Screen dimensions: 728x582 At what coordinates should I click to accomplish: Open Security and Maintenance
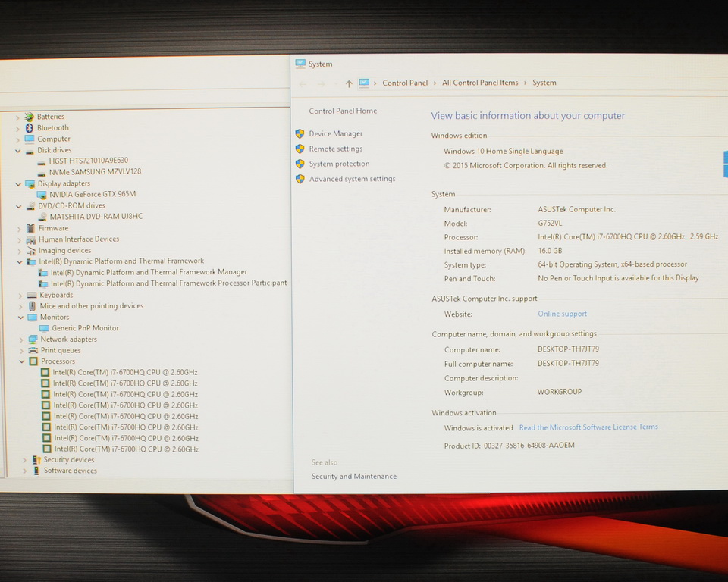[x=354, y=477]
